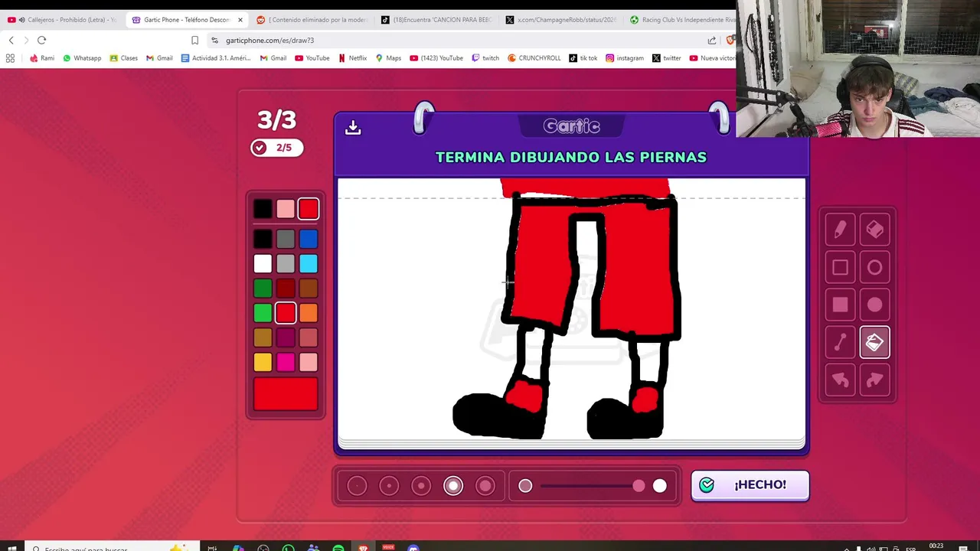Reload the Gartic Phone page

pyautogui.click(x=41, y=40)
